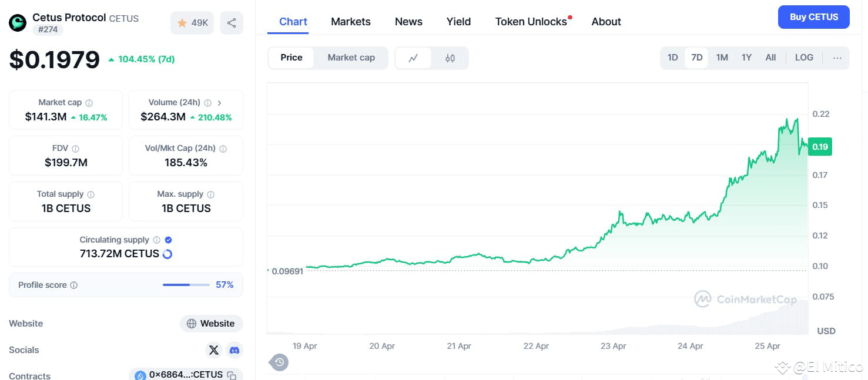Viewport: 868px width, 380px height.
Task: Open the share icon button
Action: 232,23
